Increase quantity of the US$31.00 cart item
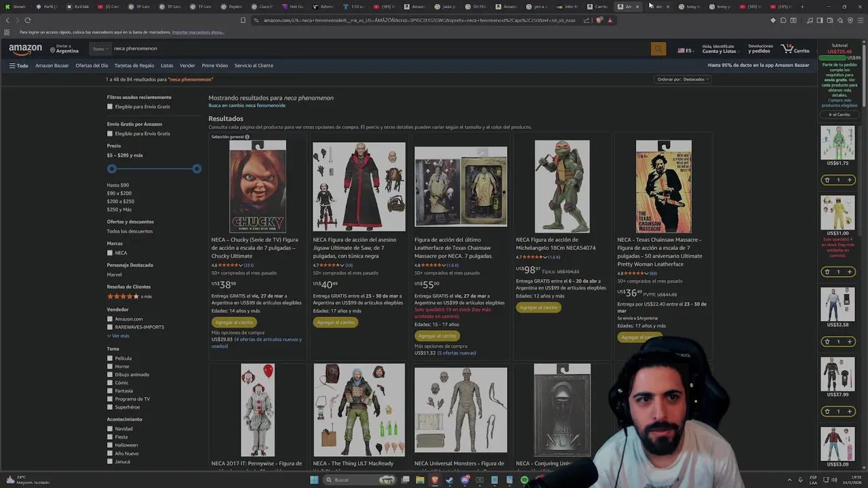Viewport: 868px width, 488px height. coord(849,272)
